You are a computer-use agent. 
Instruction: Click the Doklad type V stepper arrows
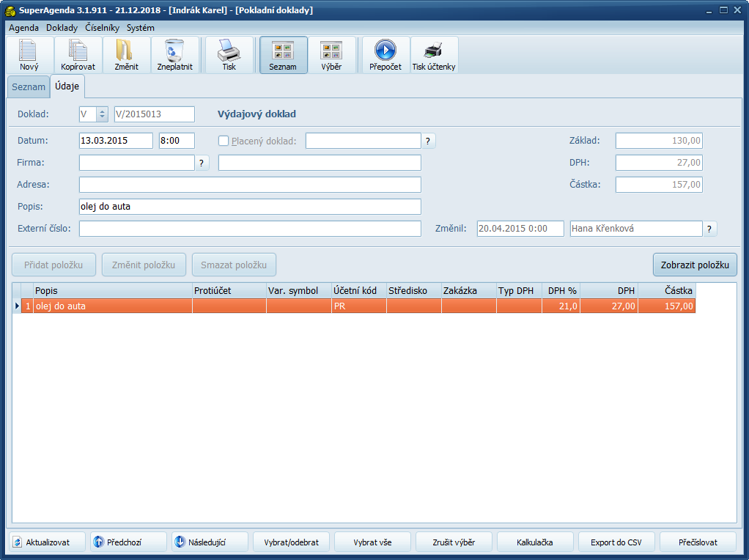(x=102, y=114)
